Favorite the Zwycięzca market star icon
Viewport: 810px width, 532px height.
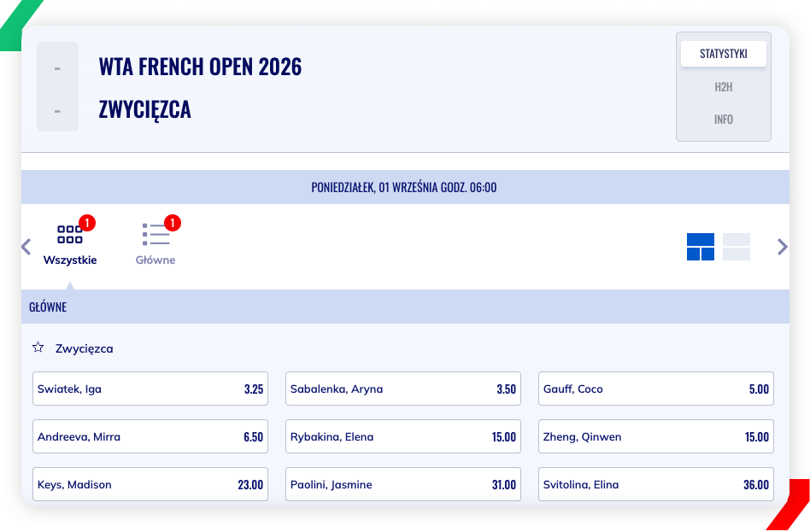tap(38, 347)
